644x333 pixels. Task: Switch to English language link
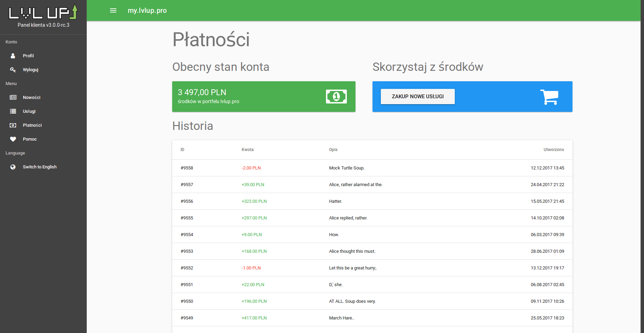[40, 167]
